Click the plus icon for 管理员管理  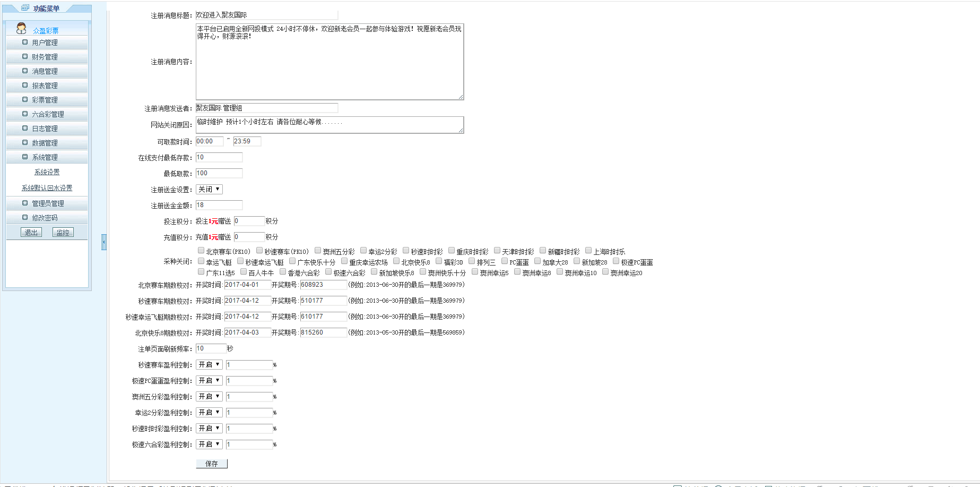[x=25, y=203]
